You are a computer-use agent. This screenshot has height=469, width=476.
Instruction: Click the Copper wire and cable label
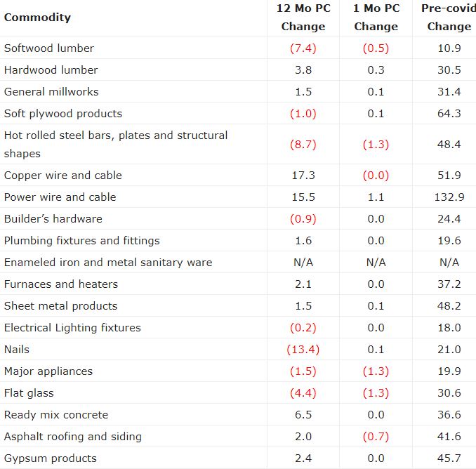(x=63, y=176)
